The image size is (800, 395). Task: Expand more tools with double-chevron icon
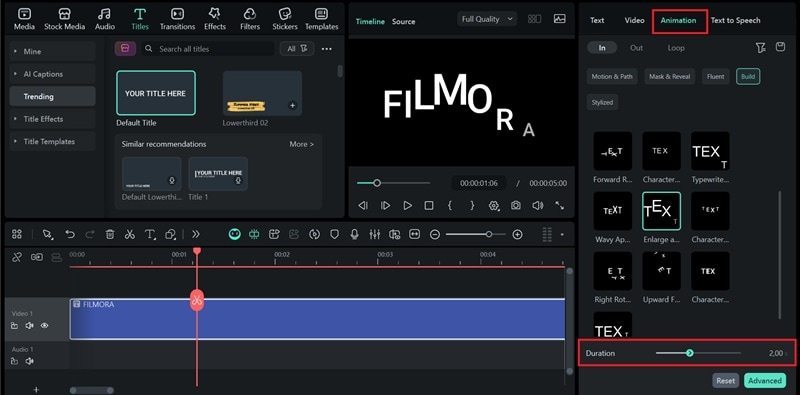coord(195,234)
